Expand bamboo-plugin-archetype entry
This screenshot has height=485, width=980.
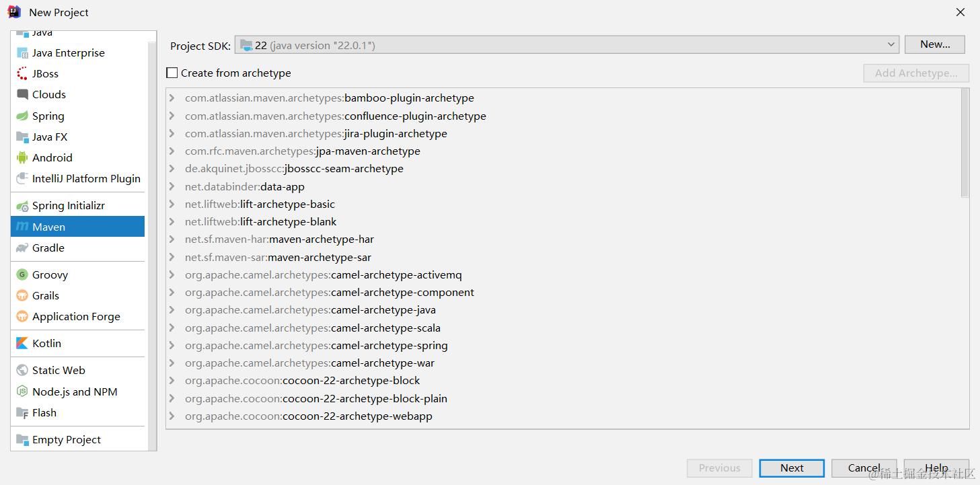coord(172,98)
